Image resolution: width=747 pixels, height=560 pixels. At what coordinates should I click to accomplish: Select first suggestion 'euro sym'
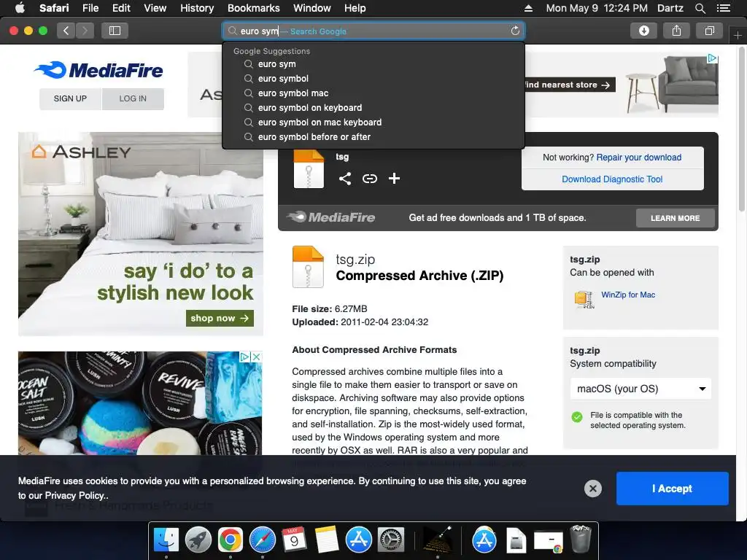(x=373, y=64)
